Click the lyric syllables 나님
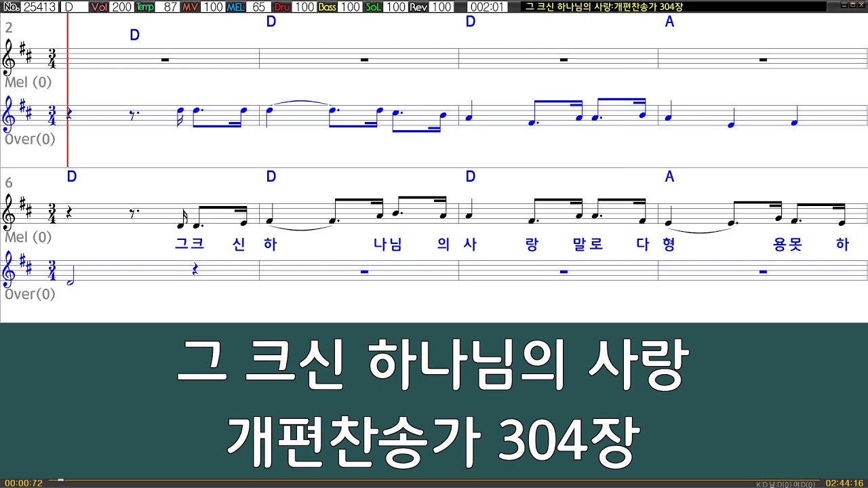 point(388,245)
